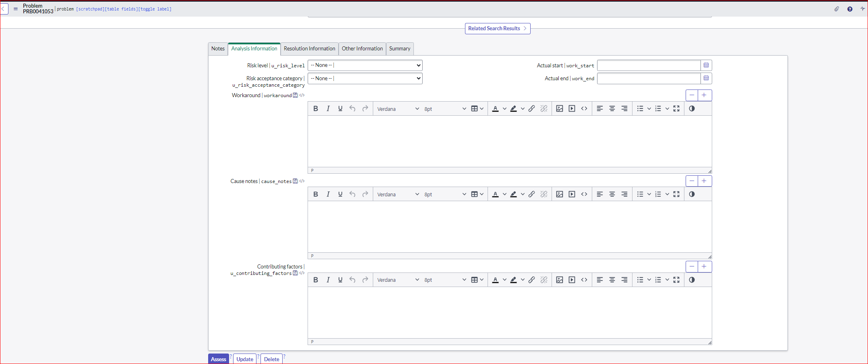Undo in Workaround editor toolbar

tap(352, 108)
